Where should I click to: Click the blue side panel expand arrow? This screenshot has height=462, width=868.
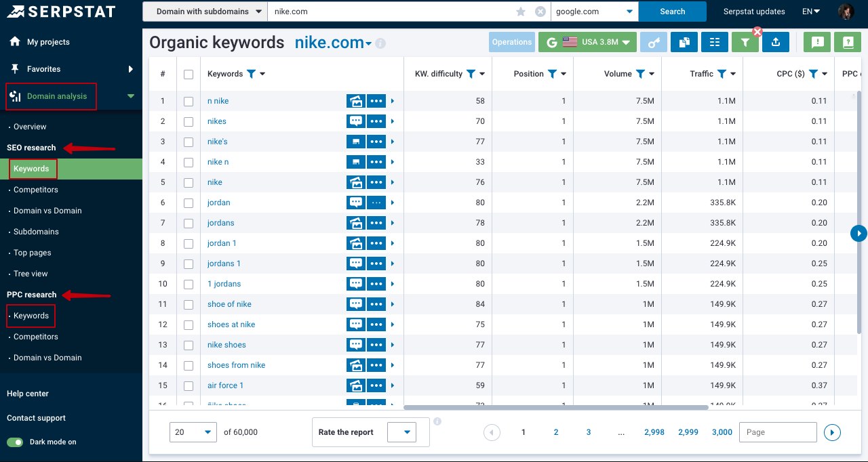[x=859, y=233]
